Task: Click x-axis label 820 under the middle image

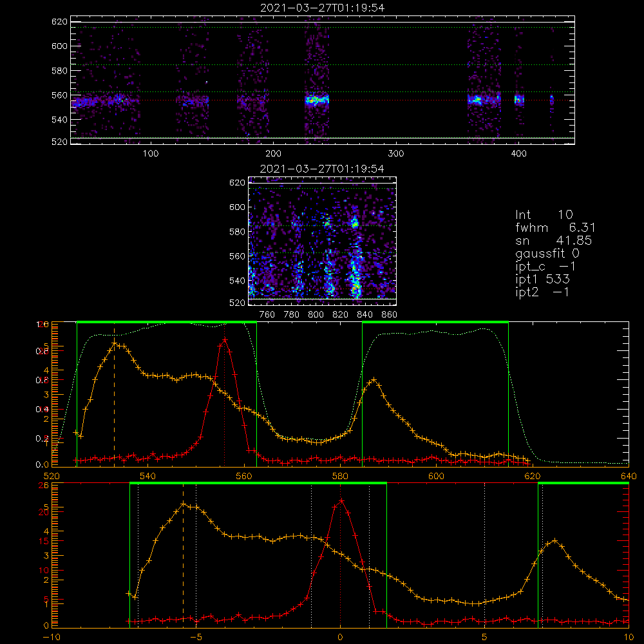Action: pos(341,315)
